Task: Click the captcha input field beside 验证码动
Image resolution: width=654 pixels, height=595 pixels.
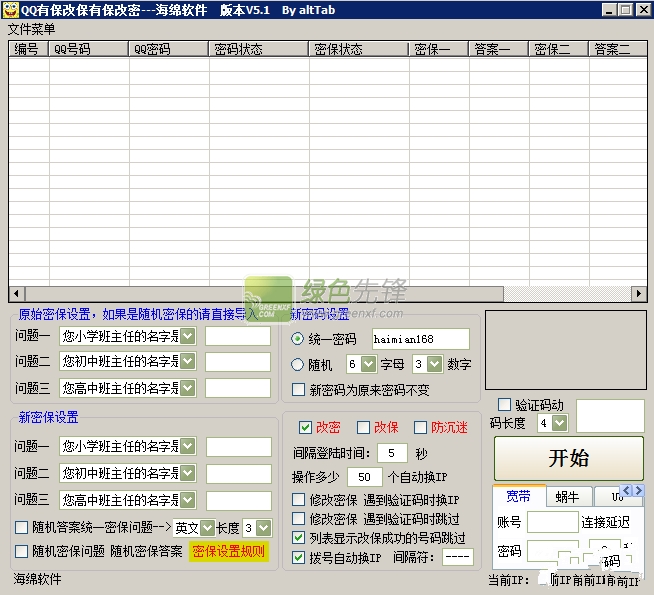Action: pos(610,416)
